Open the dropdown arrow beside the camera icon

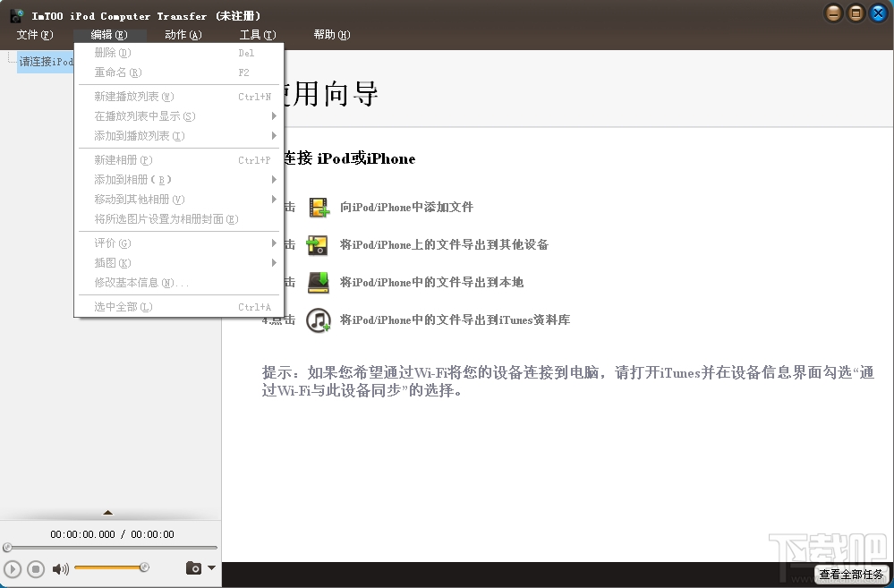(210, 567)
